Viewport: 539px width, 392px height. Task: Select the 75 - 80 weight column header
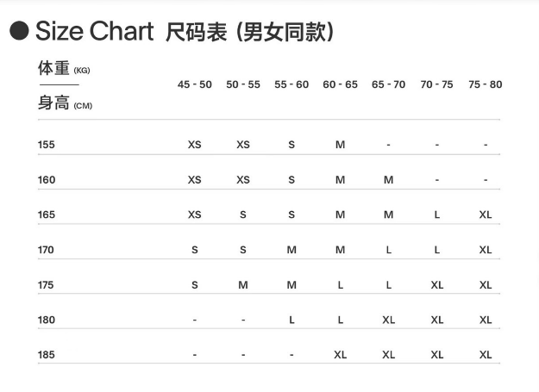[485, 84]
